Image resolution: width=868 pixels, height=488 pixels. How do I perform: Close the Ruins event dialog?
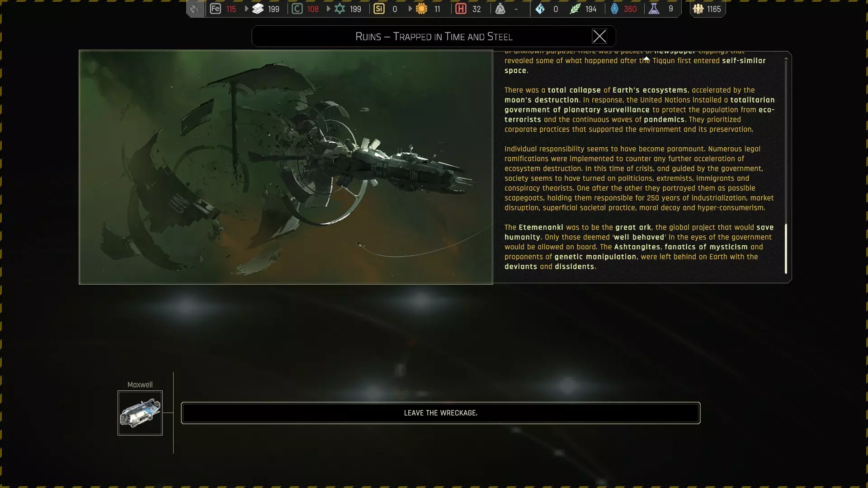coord(599,36)
